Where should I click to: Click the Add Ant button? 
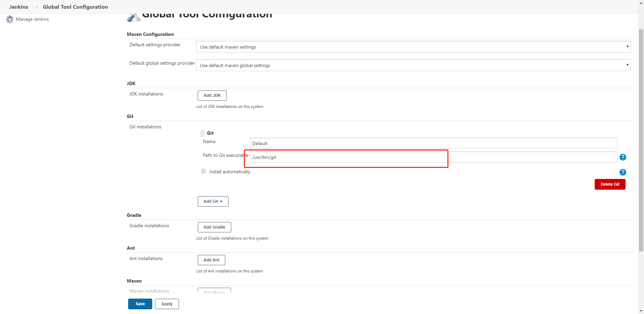tap(211, 260)
